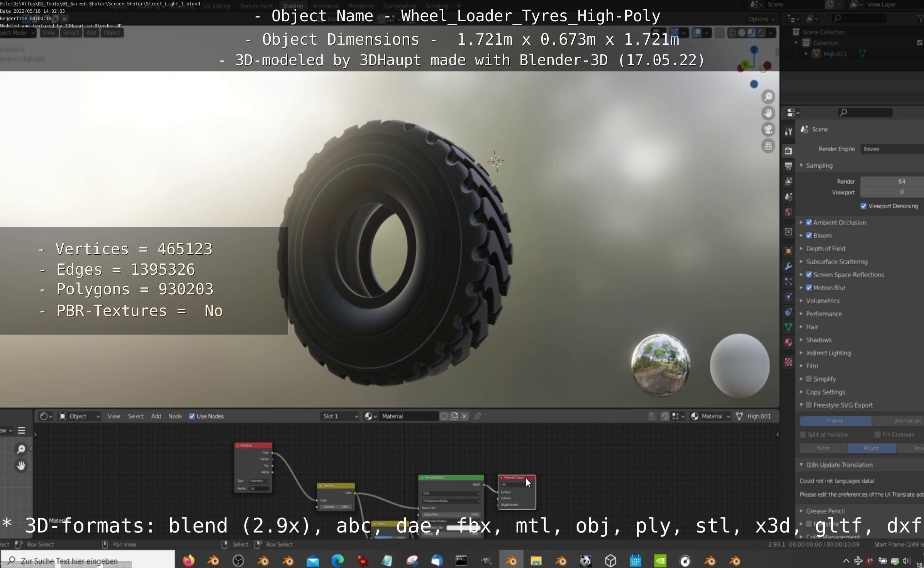Toggle the node editor pin icon
This screenshot has width=924, height=568.
[x=478, y=416]
